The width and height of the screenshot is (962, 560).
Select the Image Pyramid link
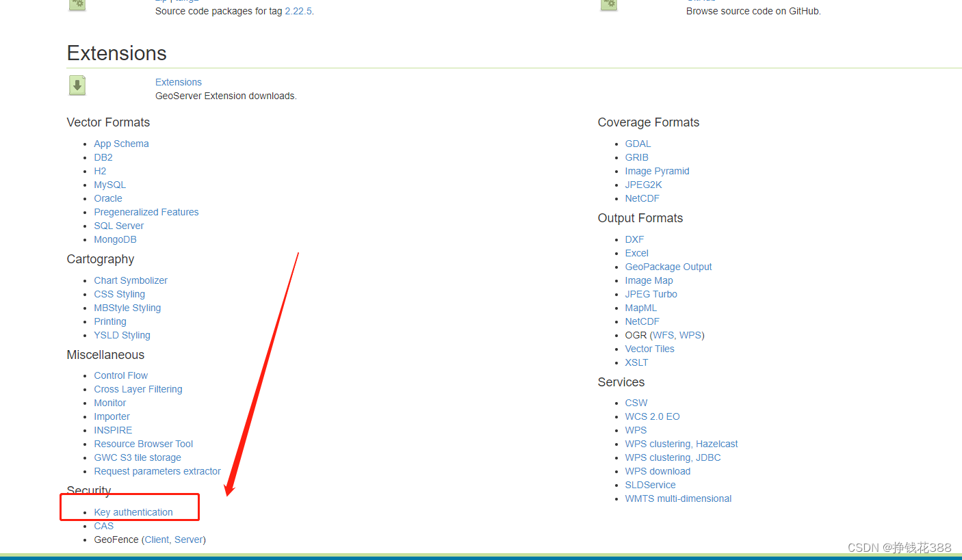coord(657,171)
